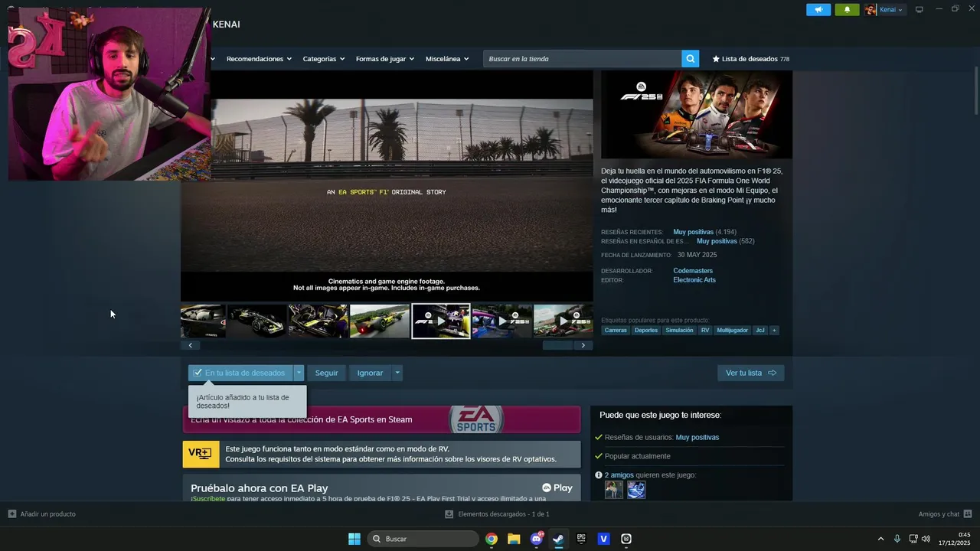Open Google Chrome from taskbar
Screen dimensions: 980x551
click(x=492, y=539)
